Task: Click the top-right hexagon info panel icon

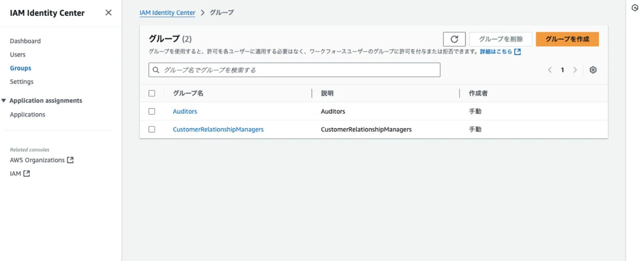Action: pos(635,8)
